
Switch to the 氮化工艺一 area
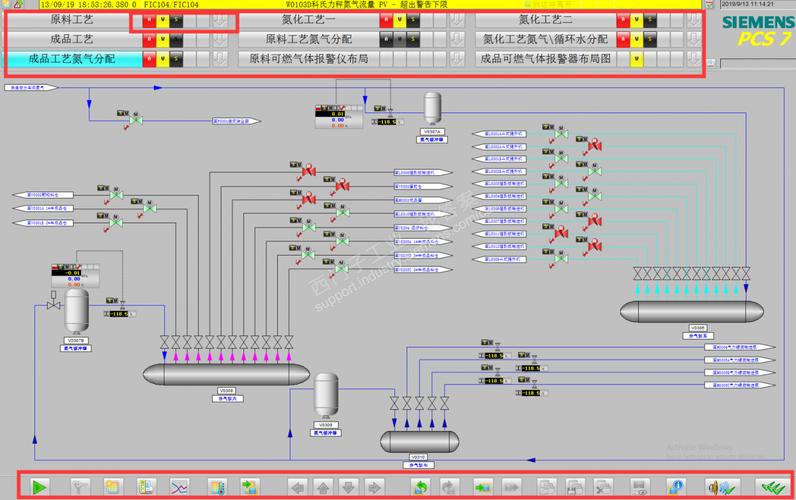coord(309,20)
